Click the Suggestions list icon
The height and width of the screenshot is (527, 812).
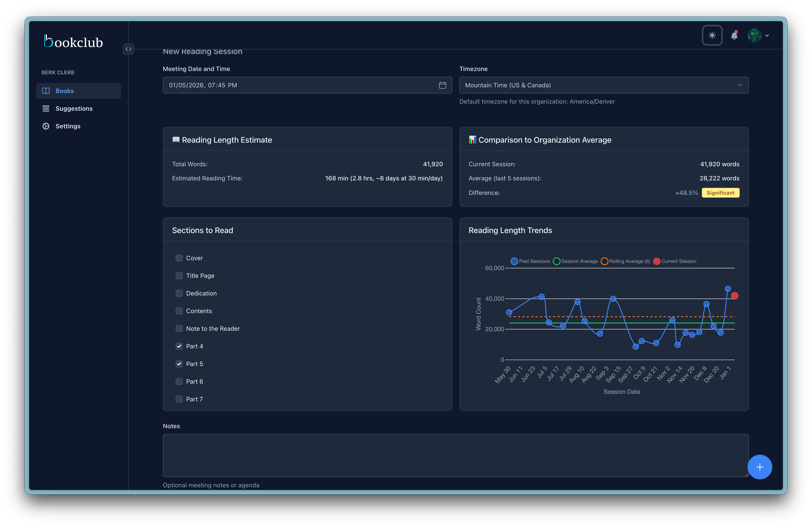click(46, 108)
